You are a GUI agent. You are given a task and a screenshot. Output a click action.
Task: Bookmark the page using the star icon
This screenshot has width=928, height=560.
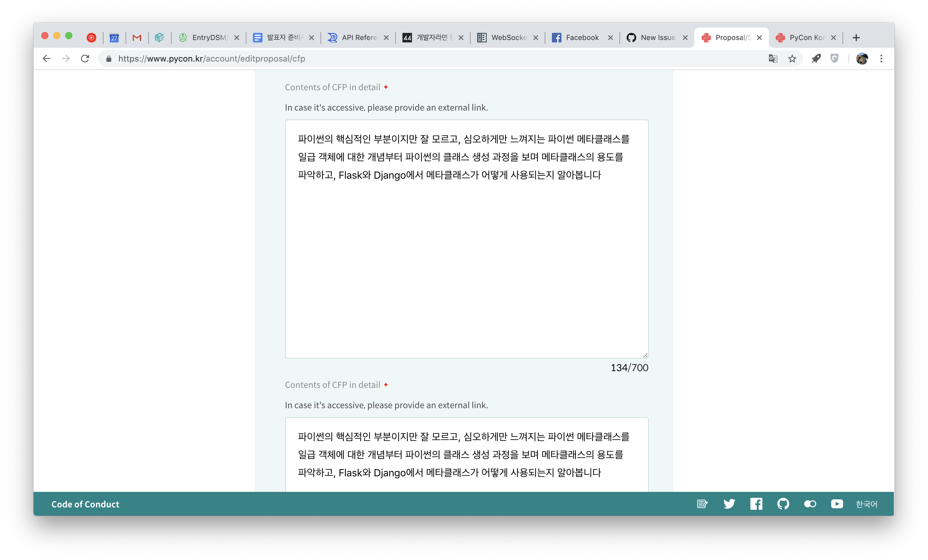pyautogui.click(x=792, y=59)
